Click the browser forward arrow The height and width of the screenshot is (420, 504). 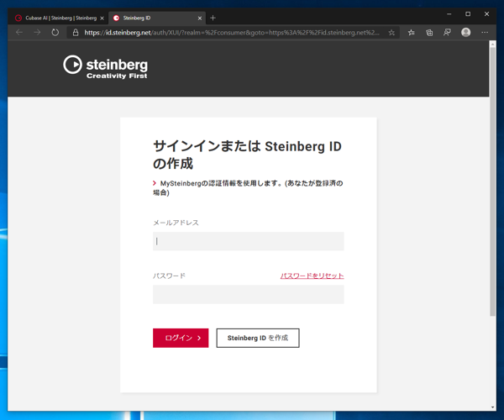37,32
